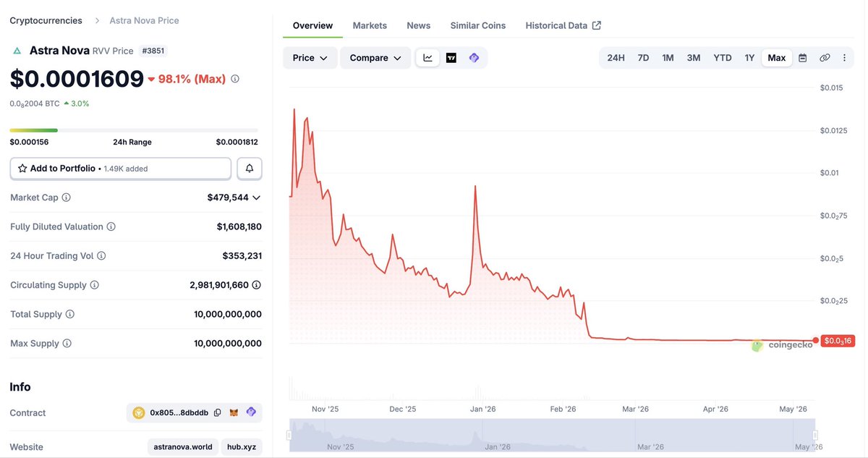Add token to MetaMask fox icon
The width and height of the screenshot is (868, 458).
[234, 412]
